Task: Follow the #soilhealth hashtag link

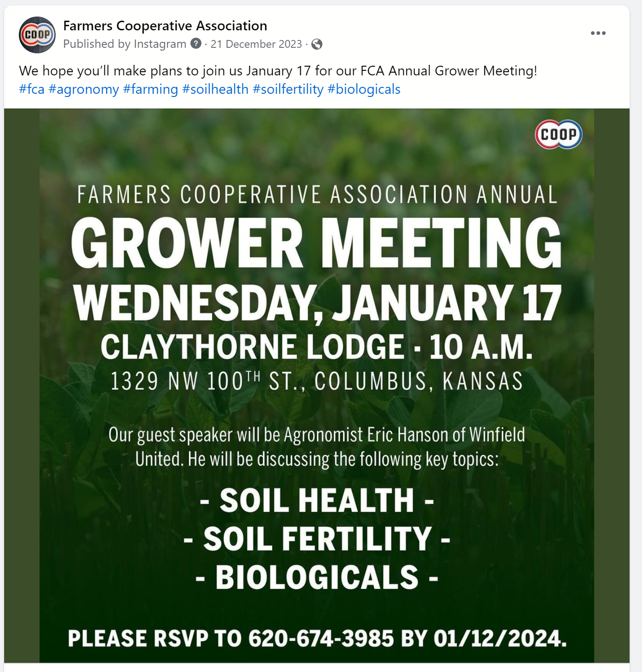Action: [x=215, y=89]
